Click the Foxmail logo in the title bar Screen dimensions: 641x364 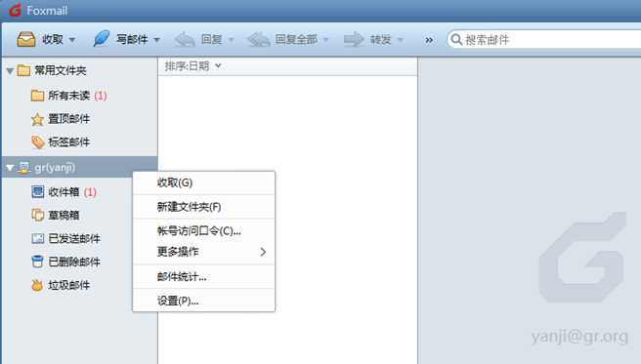15,10
